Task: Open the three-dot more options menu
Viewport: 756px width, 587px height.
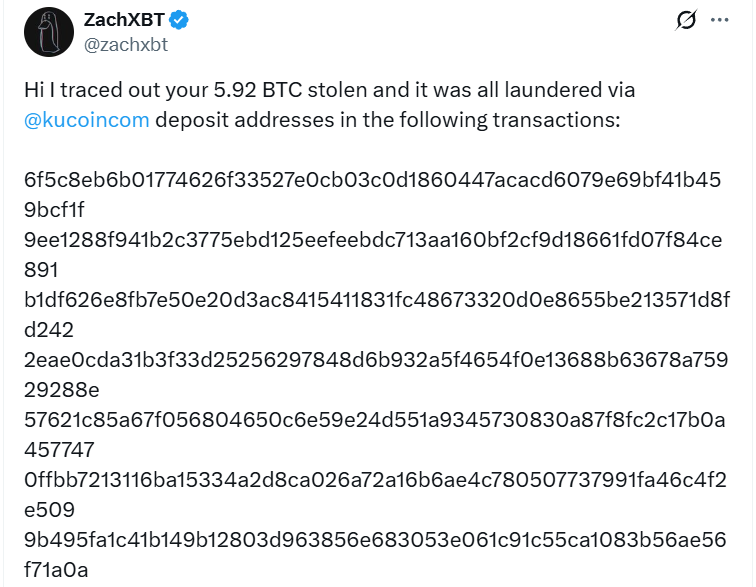Action: click(x=719, y=20)
